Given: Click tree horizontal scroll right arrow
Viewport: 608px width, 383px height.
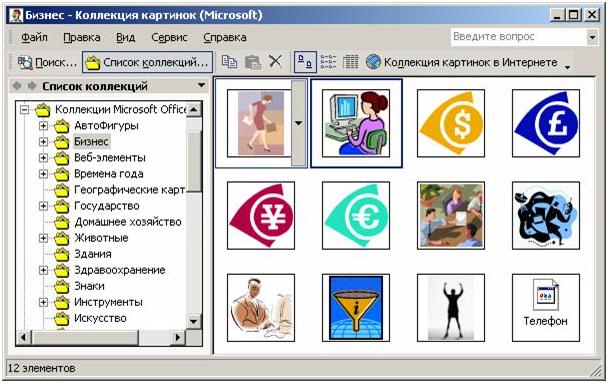Looking at the screenshot, I should pyautogui.click(x=178, y=338).
